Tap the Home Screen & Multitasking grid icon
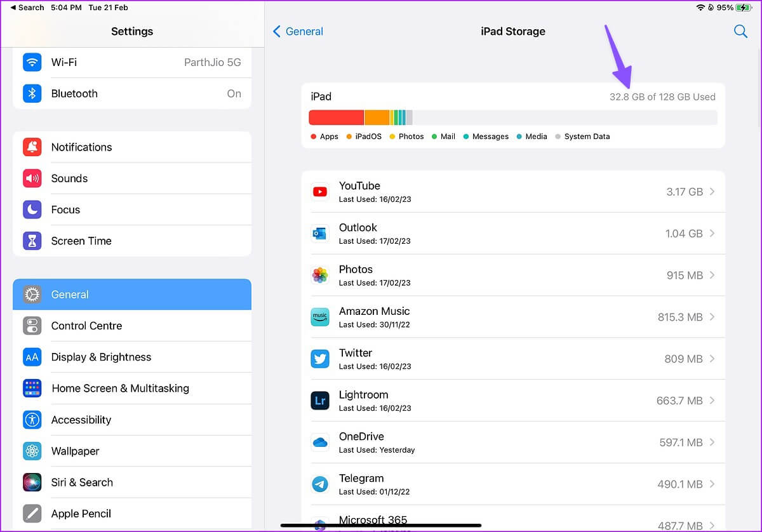762x532 pixels. click(x=32, y=388)
